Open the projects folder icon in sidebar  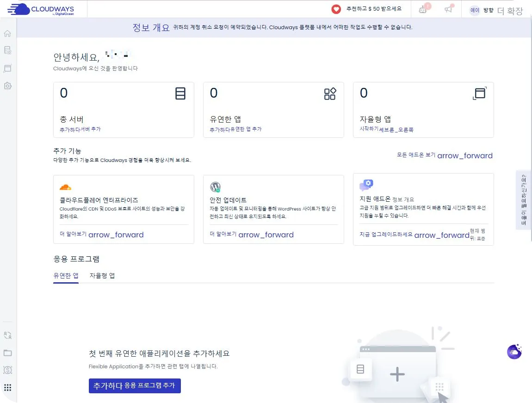click(x=7, y=353)
